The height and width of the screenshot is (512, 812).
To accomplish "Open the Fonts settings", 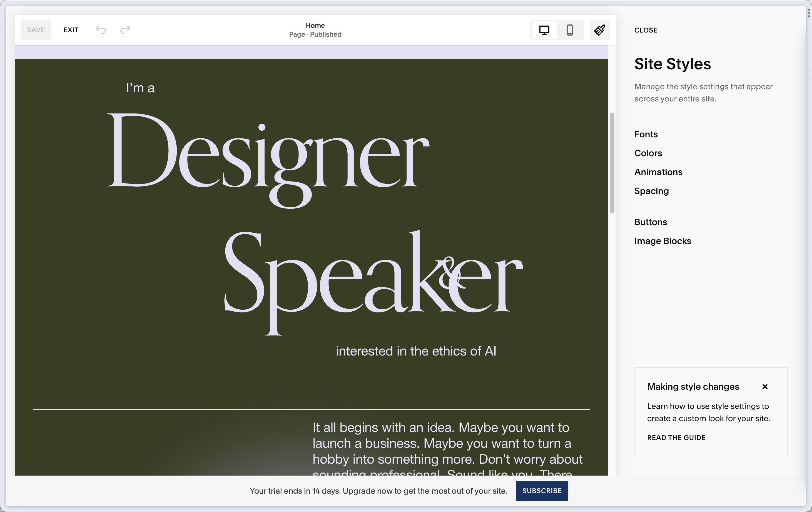I will coord(646,134).
